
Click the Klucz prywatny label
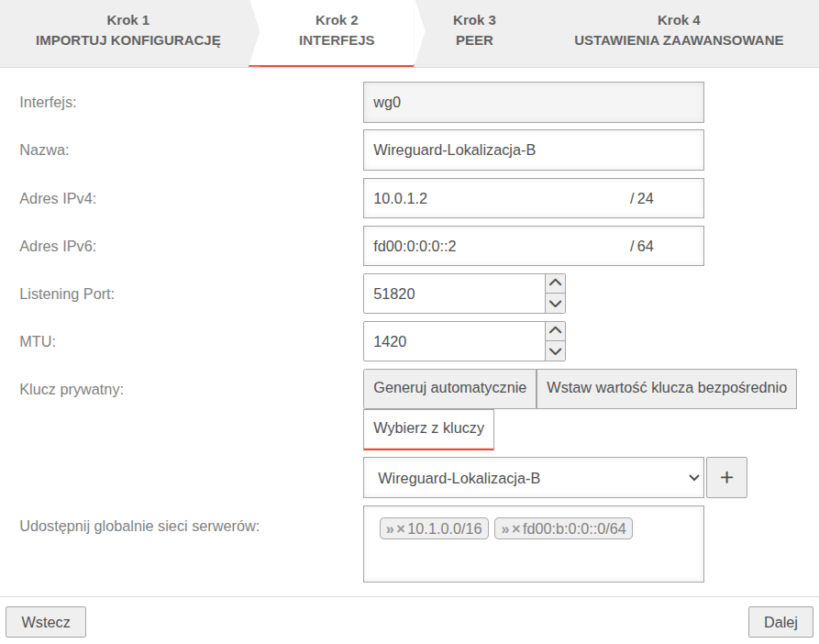click(72, 390)
